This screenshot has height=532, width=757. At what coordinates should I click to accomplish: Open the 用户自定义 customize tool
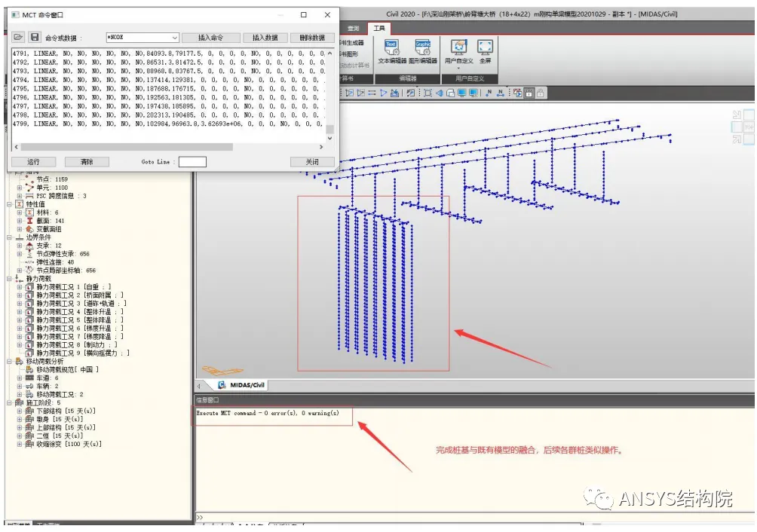click(458, 51)
